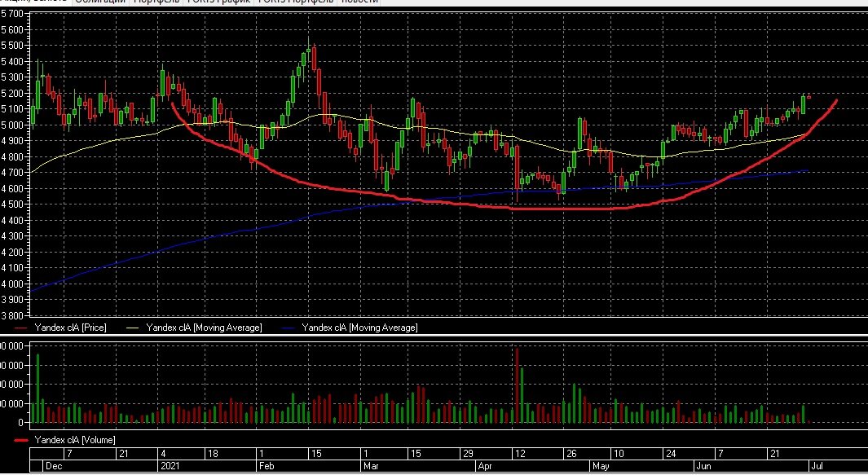Click the 5 100 price axis label

12,109
